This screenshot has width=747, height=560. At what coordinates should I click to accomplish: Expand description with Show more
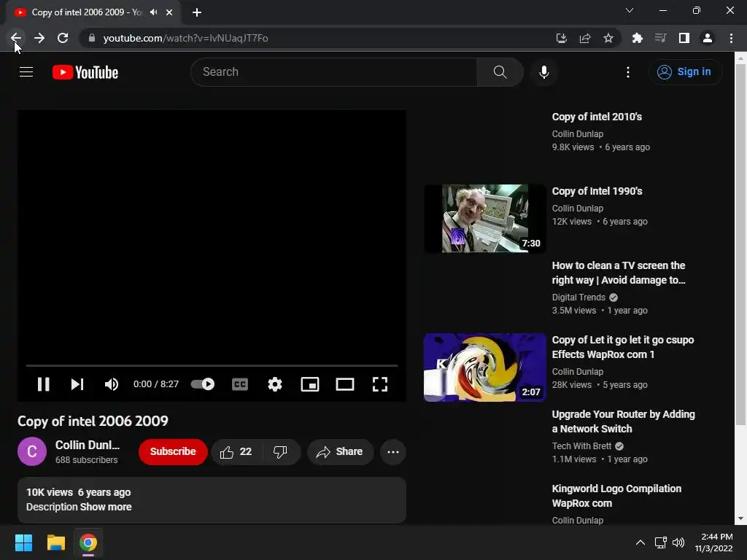click(x=106, y=507)
